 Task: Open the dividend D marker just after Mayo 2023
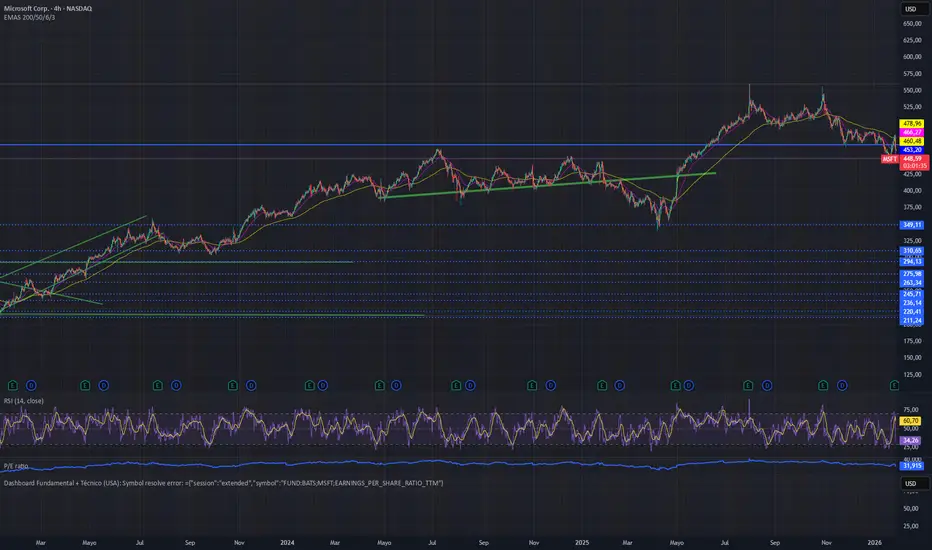[x=103, y=385]
